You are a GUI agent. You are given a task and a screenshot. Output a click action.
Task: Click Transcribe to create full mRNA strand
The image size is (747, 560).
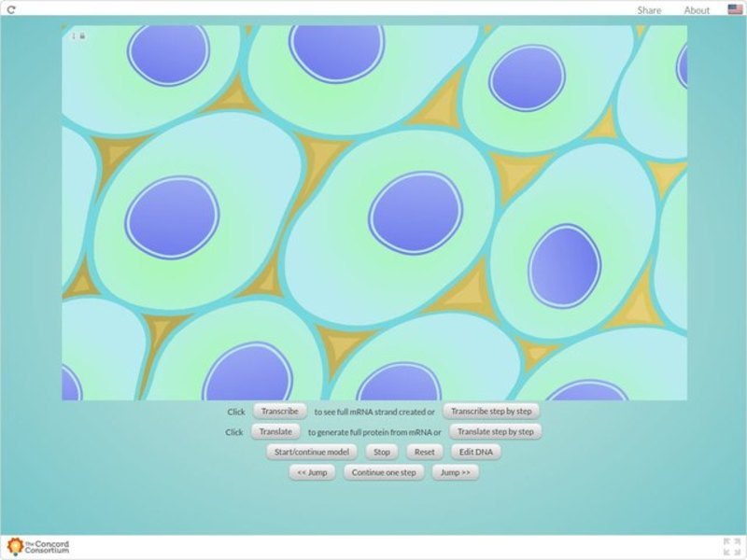(279, 410)
